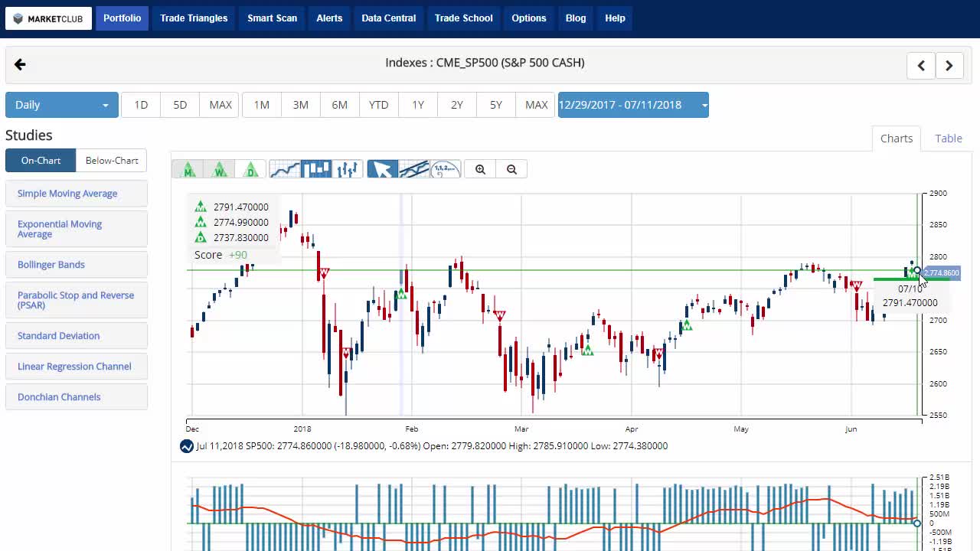The height and width of the screenshot is (551, 980).
Task: Open Trade Triangles menu
Action: 194,18
